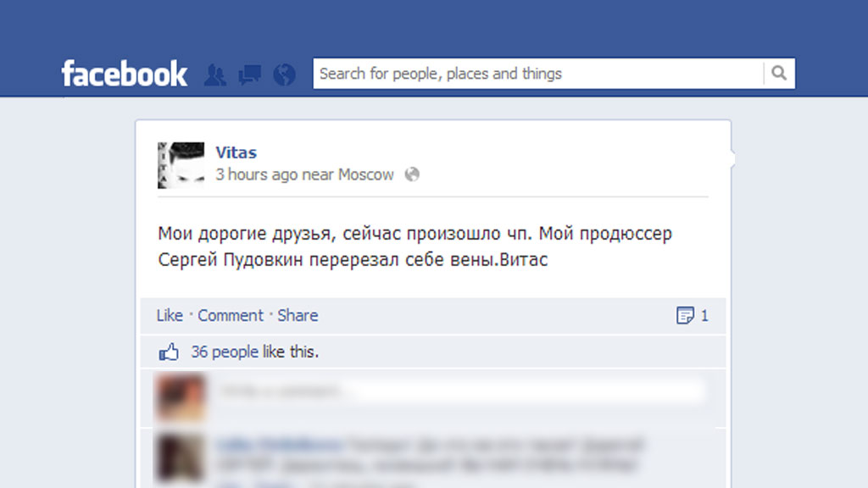868x488 pixels.
Task: Like the Vitas post
Action: click(x=170, y=315)
